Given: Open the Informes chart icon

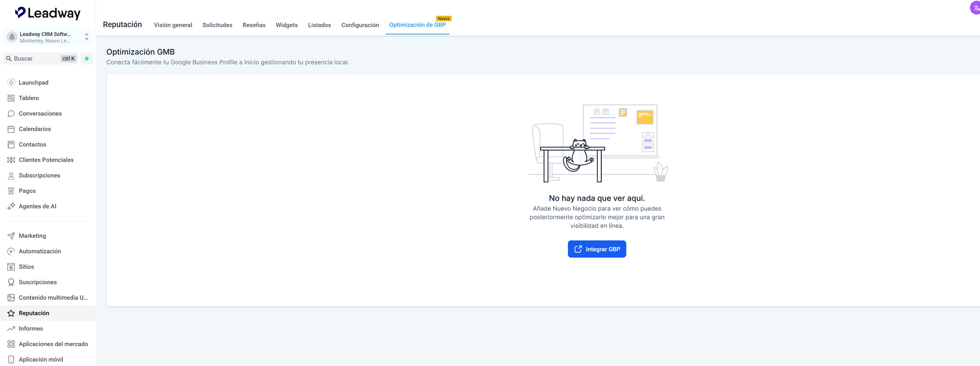Looking at the screenshot, I should click(x=11, y=329).
